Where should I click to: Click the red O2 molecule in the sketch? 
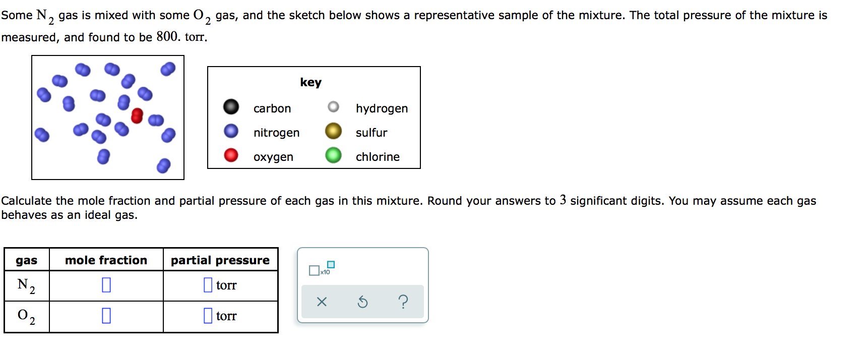pyautogui.click(x=137, y=116)
